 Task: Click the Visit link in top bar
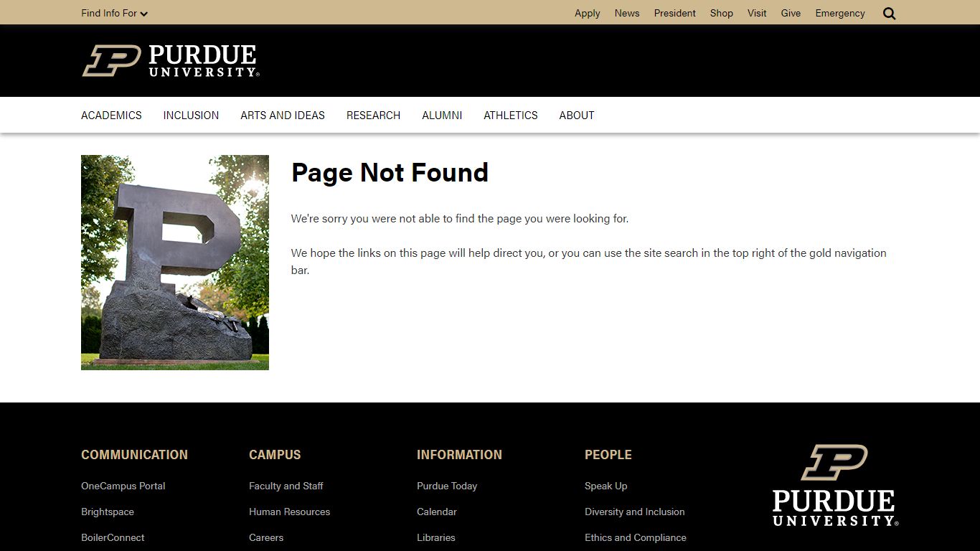pos(757,13)
